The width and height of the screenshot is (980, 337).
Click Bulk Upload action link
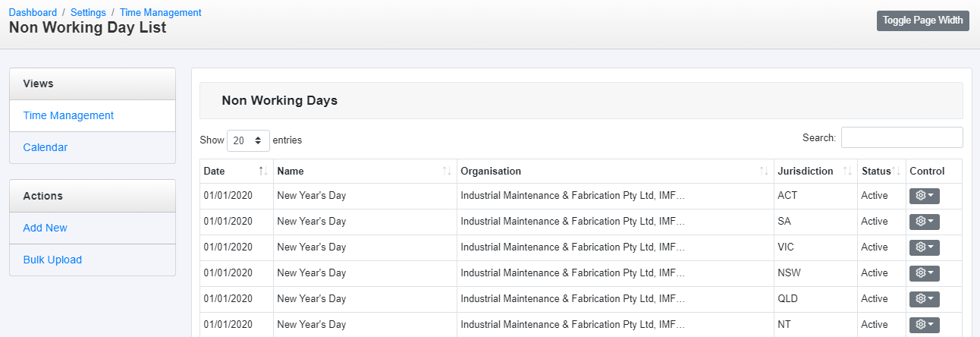point(52,260)
